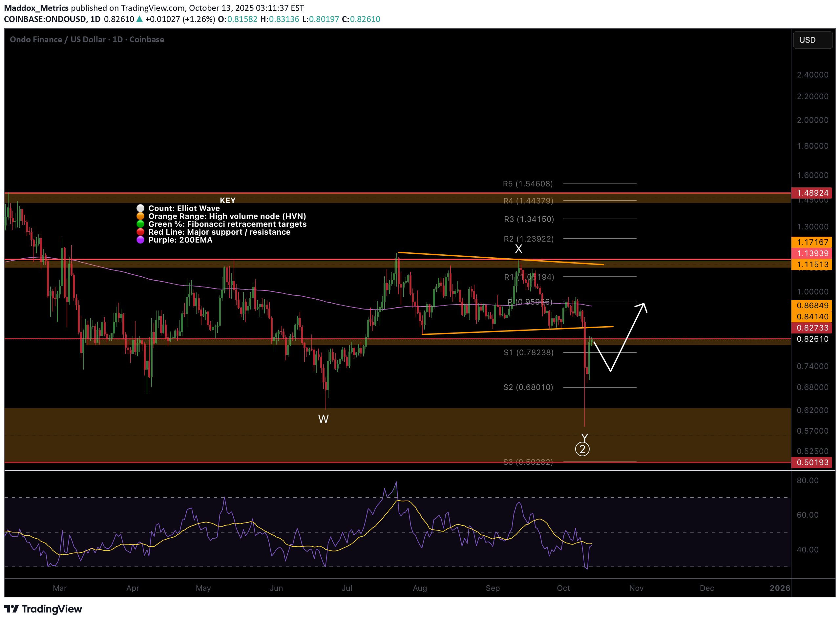Click the W wave label
Image resolution: width=840 pixels, height=621 pixels.
point(323,419)
